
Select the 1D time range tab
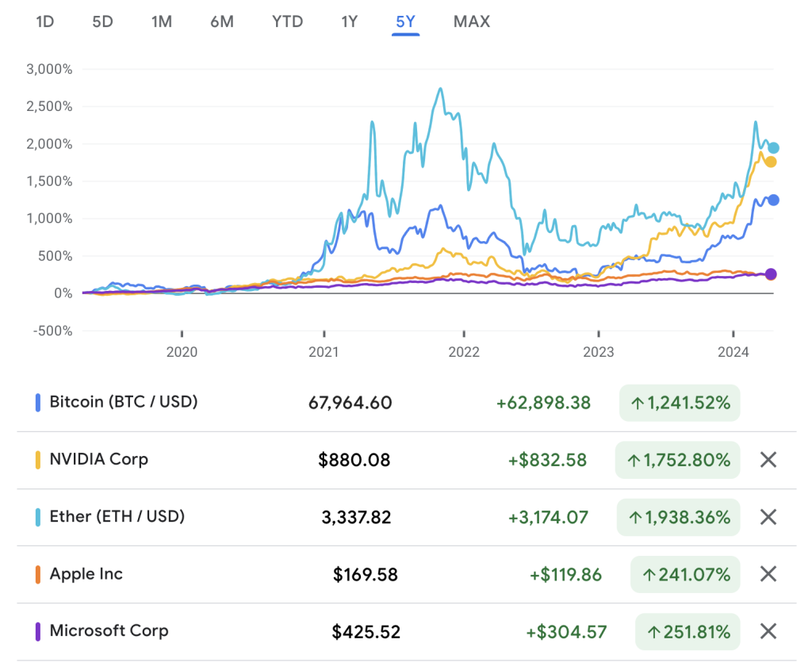click(x=45, y=21)
